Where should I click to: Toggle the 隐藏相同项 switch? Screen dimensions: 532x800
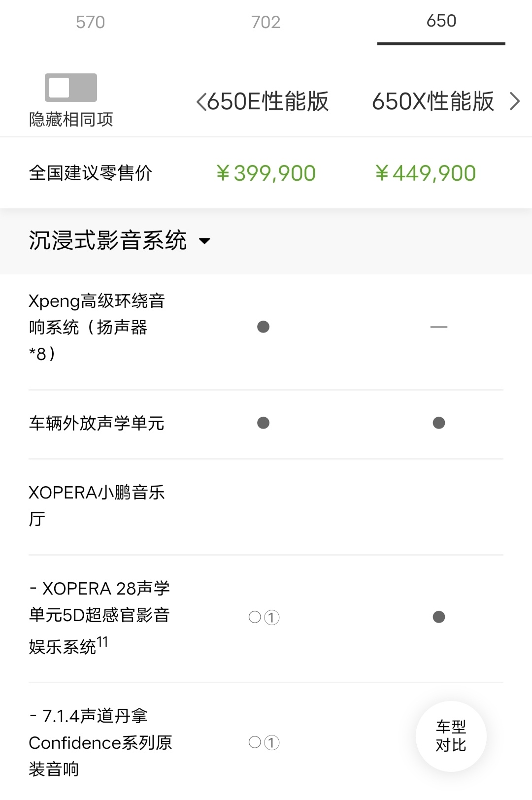point(71,88)
